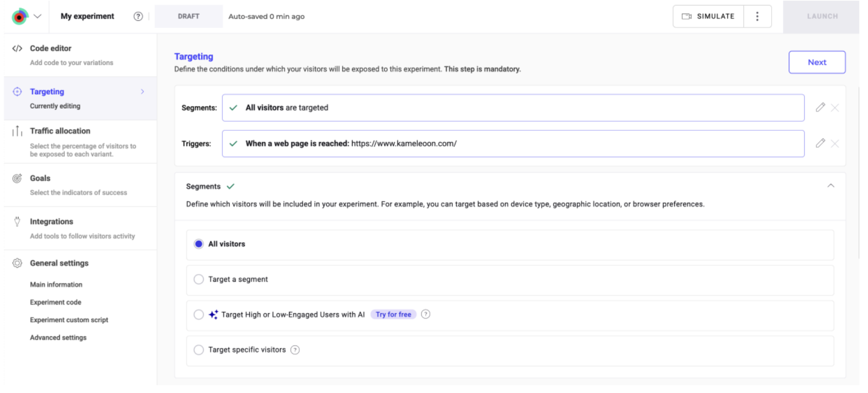Image resolution: width=868 pixels, height=393 pixels.
Task: Click the SIMULATE camera icon
Action: [687, 16]
